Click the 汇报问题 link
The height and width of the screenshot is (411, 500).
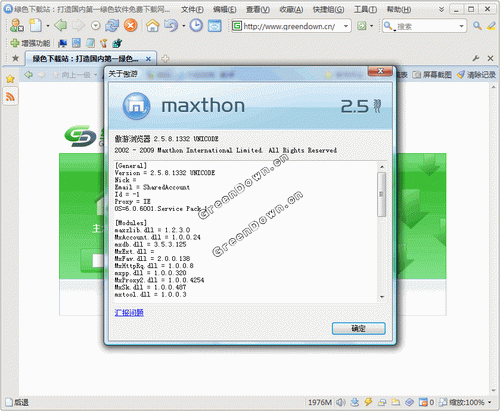point(129,312)
